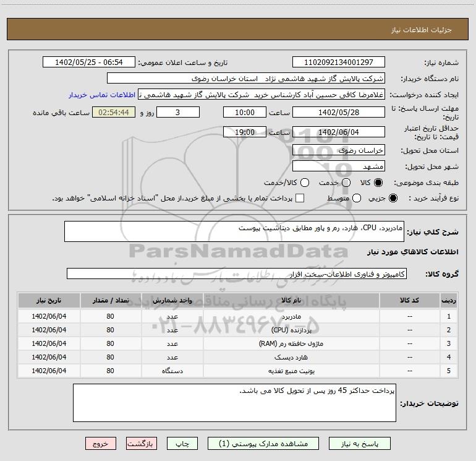Toggle the treasury payment checkbox
476x461 pixels.
click(300, 198)
